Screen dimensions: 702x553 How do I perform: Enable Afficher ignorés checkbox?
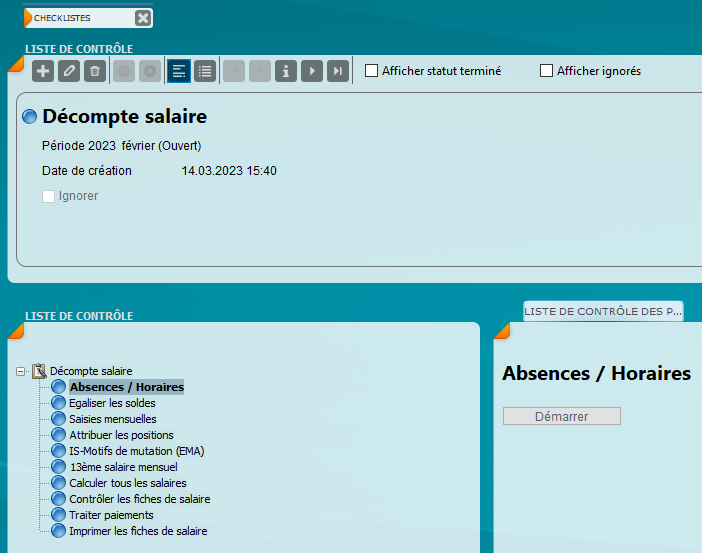click(x=546, y=71)
